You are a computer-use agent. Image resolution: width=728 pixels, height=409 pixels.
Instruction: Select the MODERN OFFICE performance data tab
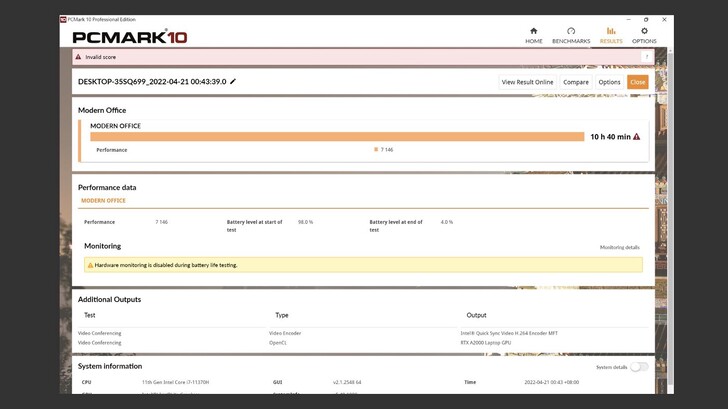[x=103, y=201]
